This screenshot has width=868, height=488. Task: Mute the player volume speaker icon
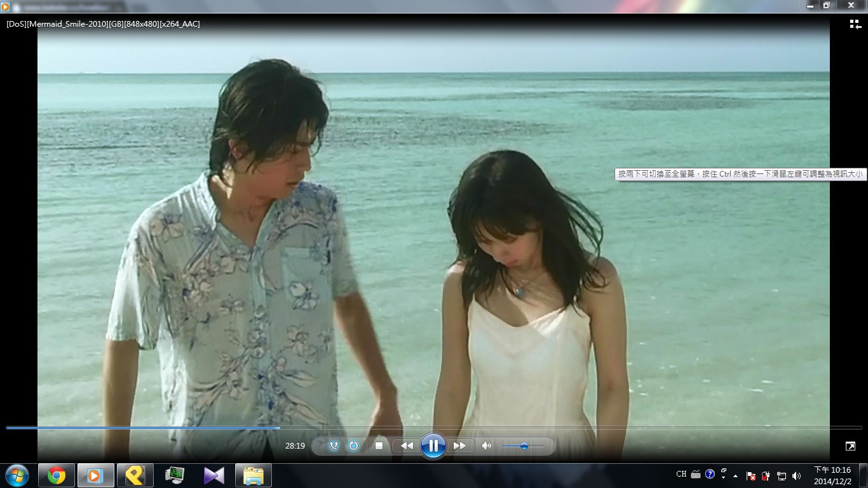487,446
